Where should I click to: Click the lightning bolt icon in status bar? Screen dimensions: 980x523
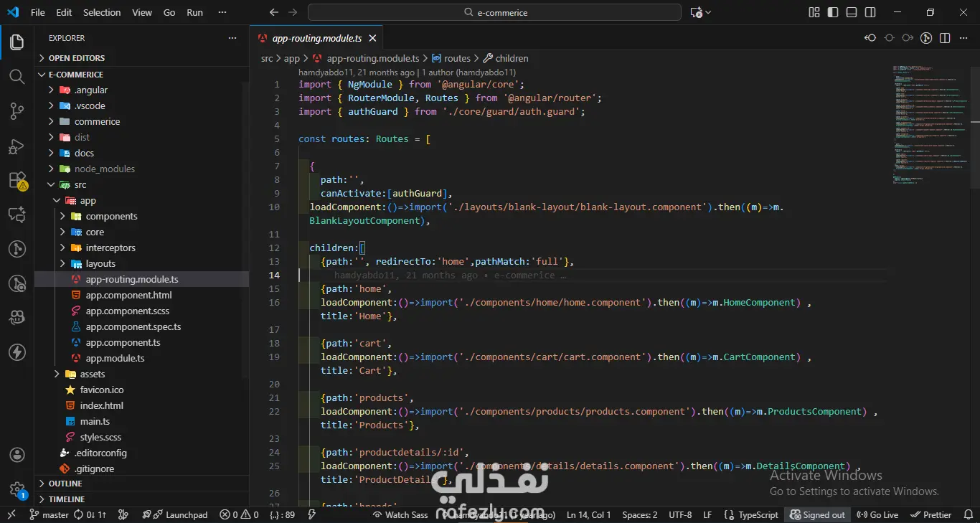tap(311, 514)
